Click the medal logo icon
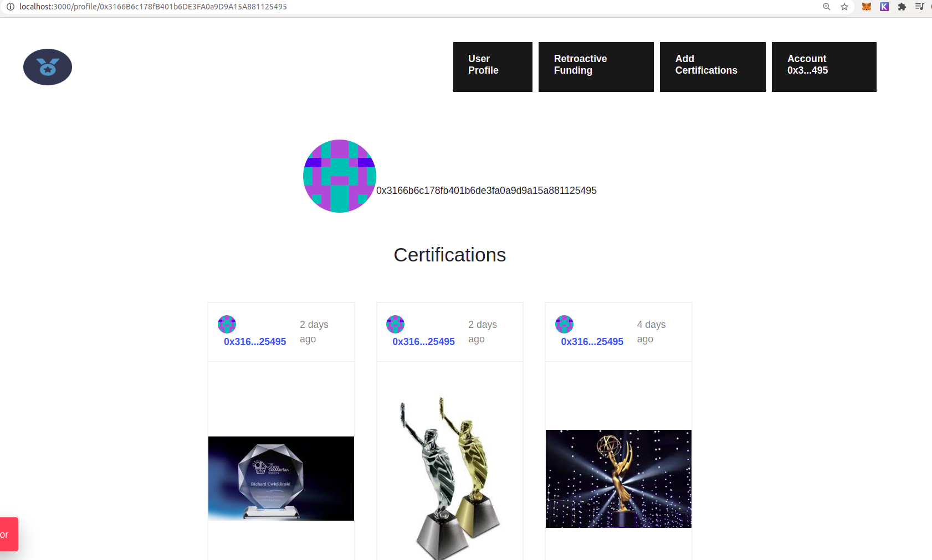 pos(48,67)
